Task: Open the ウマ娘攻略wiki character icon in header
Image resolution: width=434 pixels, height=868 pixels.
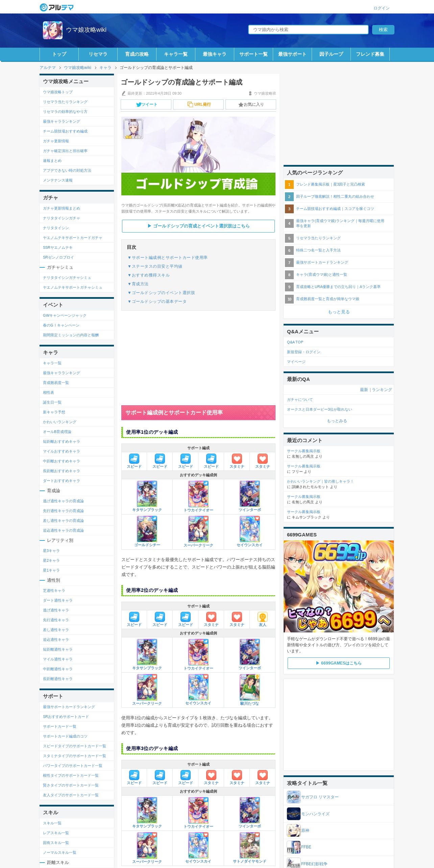Action: pyautogui.click(x=53, y=30)
